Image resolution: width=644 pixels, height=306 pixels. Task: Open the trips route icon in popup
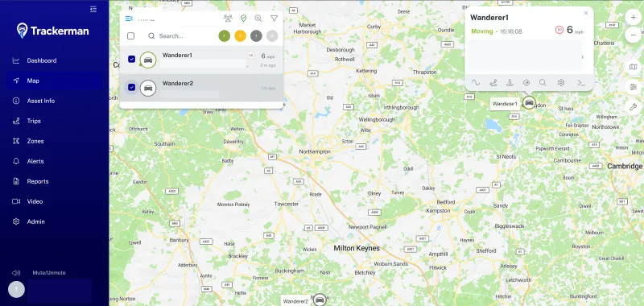[493, 83]
